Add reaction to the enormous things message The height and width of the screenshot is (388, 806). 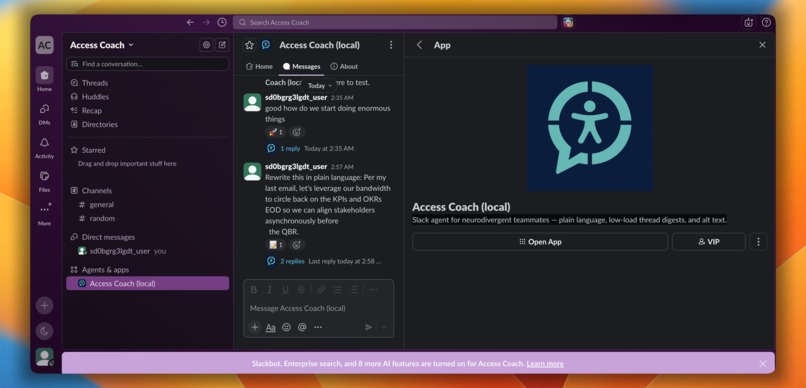(x=297, y=132)
